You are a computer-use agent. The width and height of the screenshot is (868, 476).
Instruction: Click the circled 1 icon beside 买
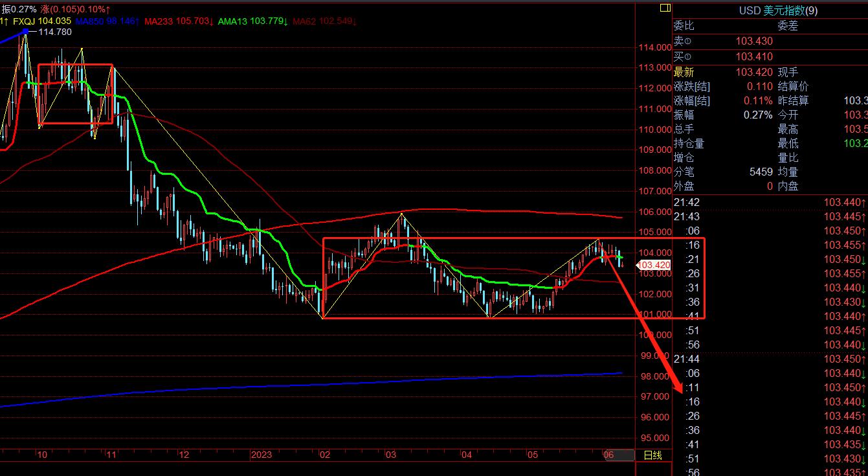(686, 57)
